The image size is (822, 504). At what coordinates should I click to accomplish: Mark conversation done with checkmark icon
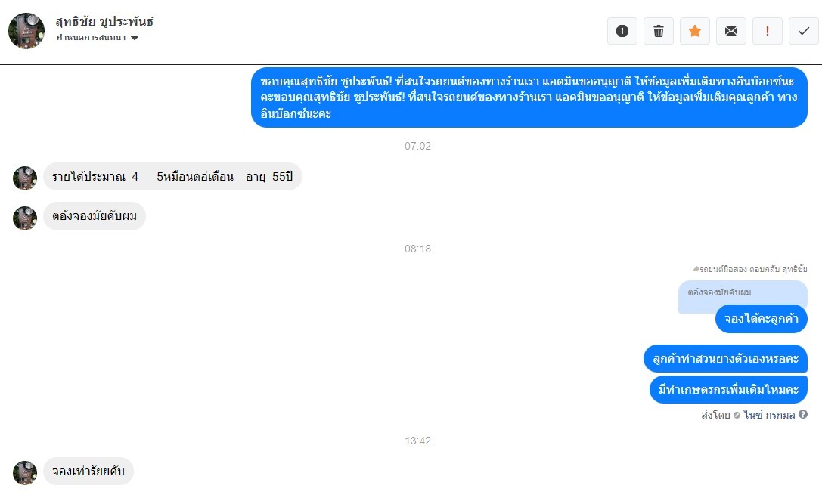tap(803, 31)
